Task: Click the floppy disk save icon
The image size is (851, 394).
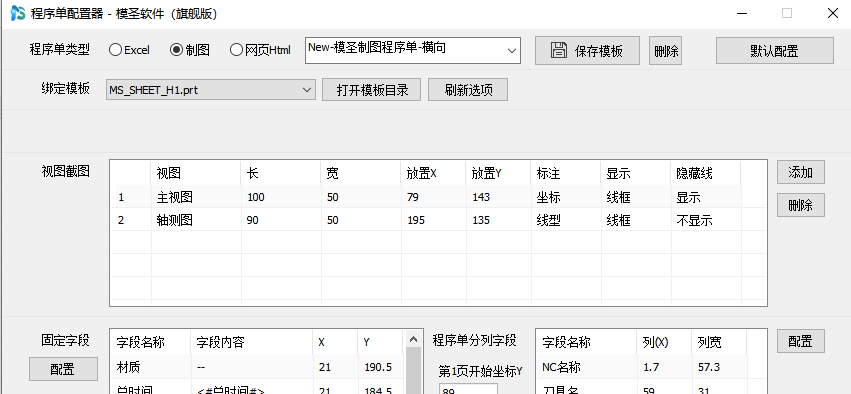Action: click(x=559, y=50)
